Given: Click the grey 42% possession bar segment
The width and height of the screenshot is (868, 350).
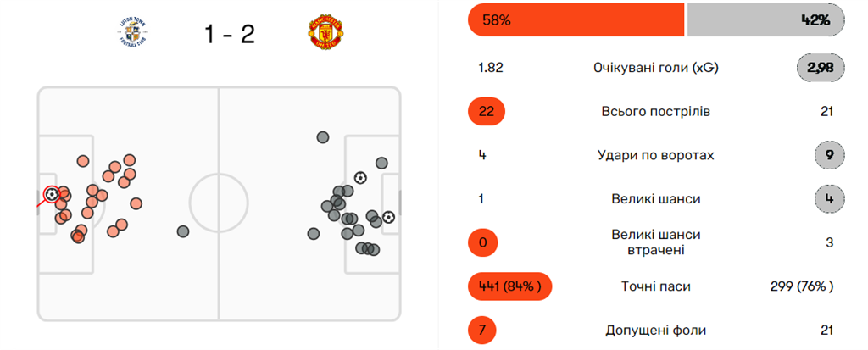Looking at the screenshot, I should pos(765,20).
